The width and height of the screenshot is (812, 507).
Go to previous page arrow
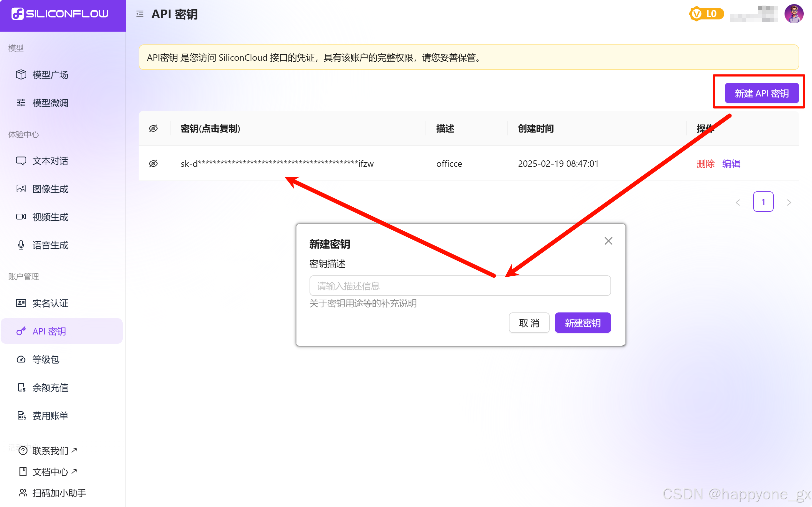pyautogui.click(x=738, y=202)
